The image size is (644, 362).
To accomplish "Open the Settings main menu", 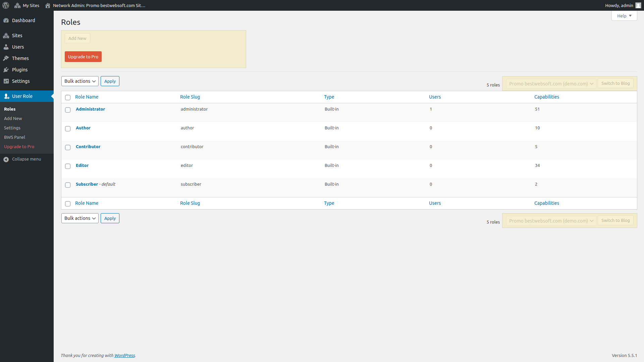I will (27, 81).
